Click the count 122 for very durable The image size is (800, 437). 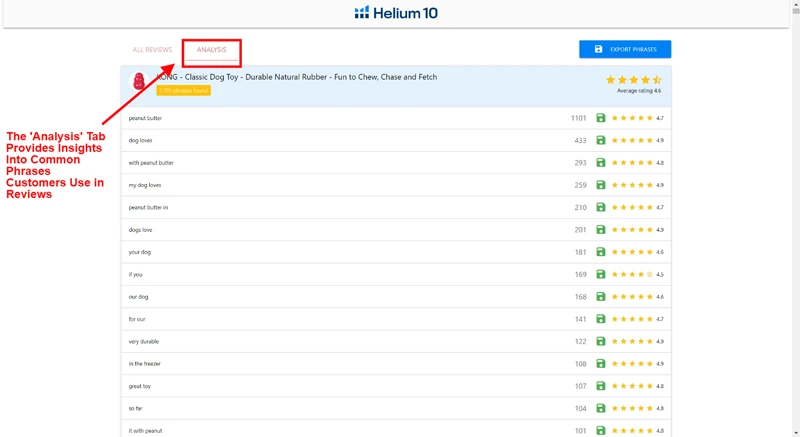[580, 342]
